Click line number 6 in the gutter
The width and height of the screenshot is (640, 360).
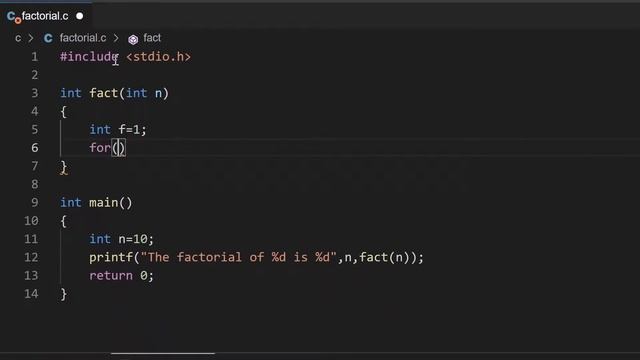coord(35,148)
